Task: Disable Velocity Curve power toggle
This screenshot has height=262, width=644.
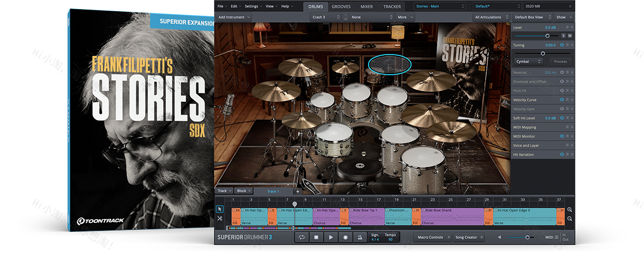Action: click(x=562, y=100)
